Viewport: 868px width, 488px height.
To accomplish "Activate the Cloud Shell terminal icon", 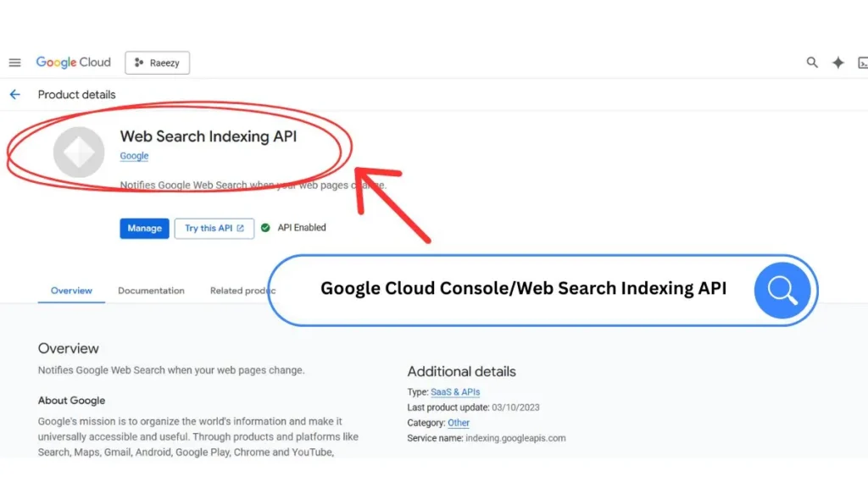I will pyautogui.click(x=862, y=63).
